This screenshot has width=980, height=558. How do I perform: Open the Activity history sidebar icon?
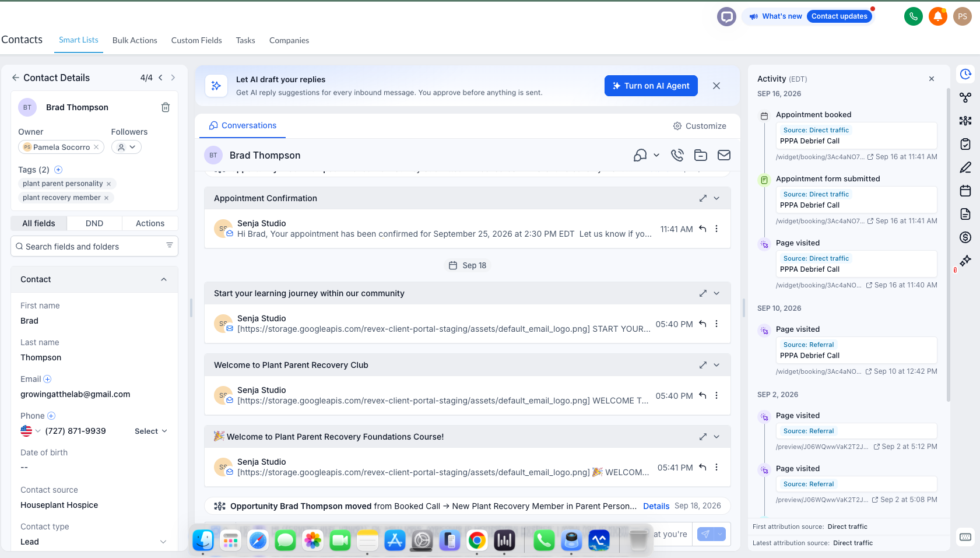965,74
